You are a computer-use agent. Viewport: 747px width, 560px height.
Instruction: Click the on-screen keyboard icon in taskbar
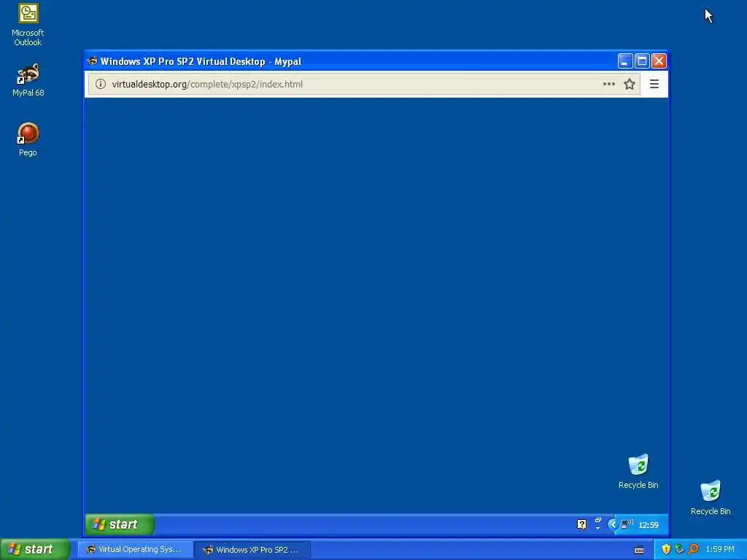(x=639, y=550)
